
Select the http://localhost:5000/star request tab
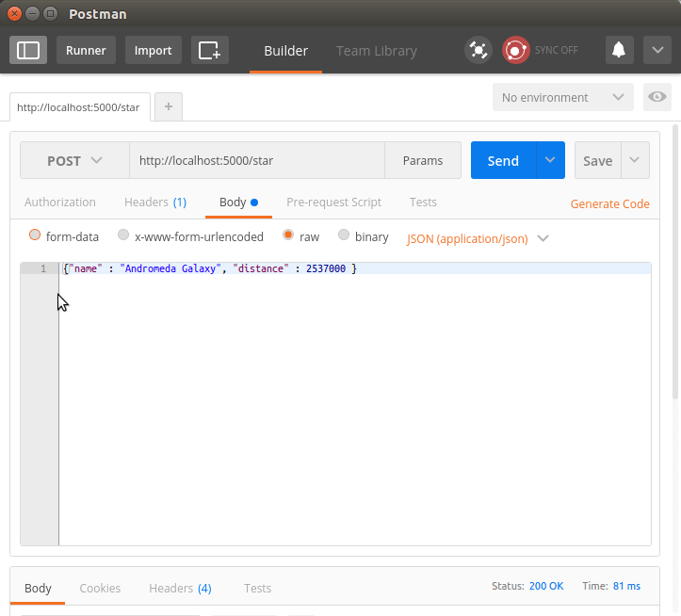tap(78, 107)
